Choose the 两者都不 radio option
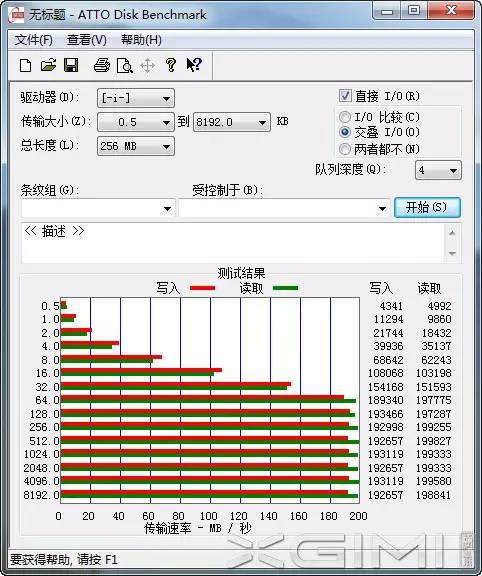 click(x=345, y=149)
